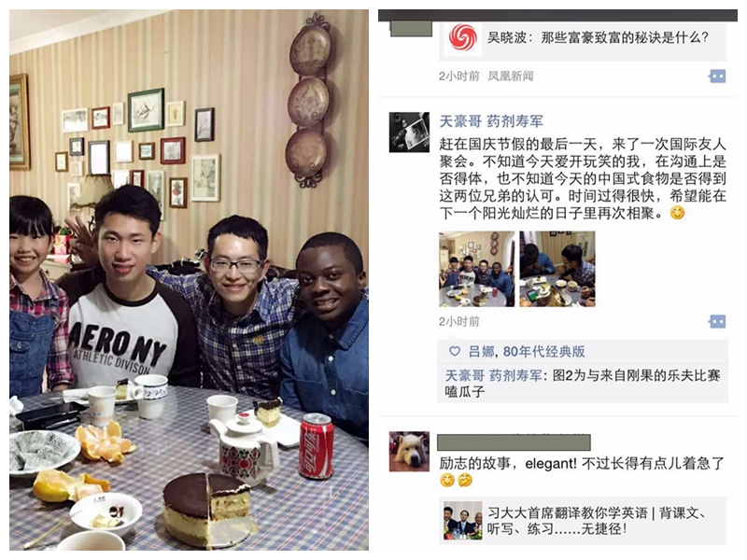The image size is (747, 560).
Task: Open the group dinner photo thumbnail
Action: 476,269
